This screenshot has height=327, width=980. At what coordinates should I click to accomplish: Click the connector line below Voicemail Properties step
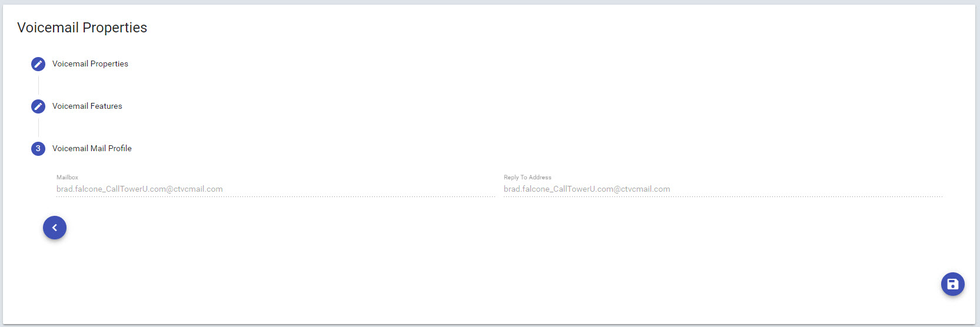[x=38, y=85]
